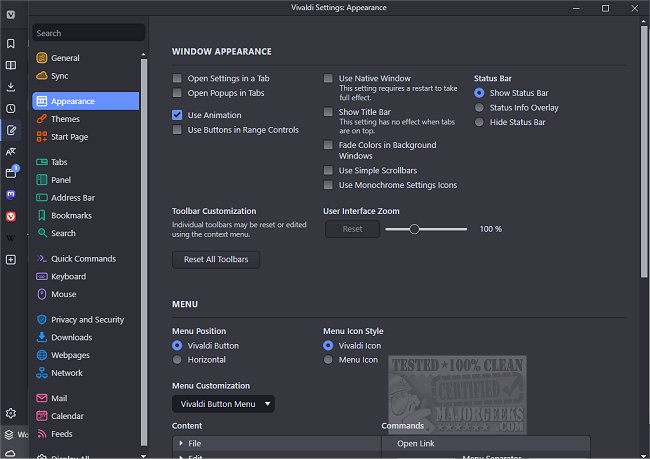Open the Mastodon web panel icon
Viewport: 650px width, 459px height.
click(x=11, y=194)
